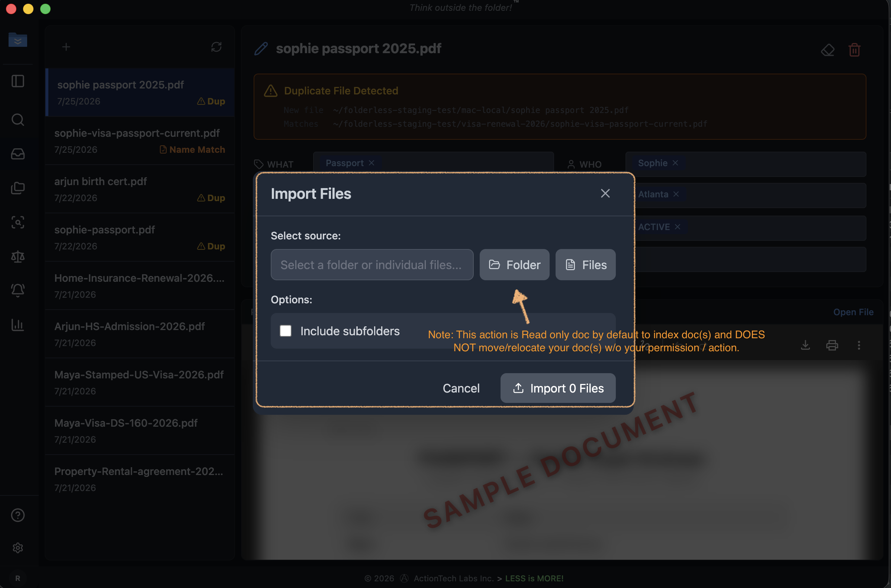891x588 pixels.
Task: Click the Import 0 Files button
Action: pyautogui.click(x=558, y=388)
